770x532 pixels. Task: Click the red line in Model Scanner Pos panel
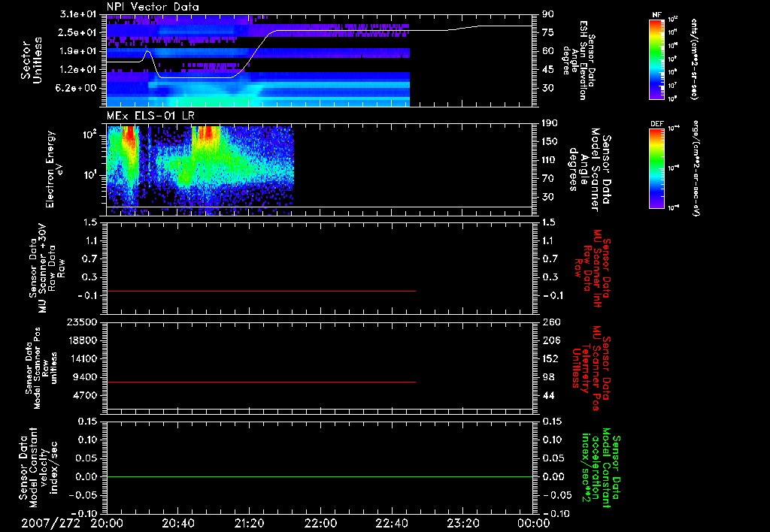coord(261,382)
